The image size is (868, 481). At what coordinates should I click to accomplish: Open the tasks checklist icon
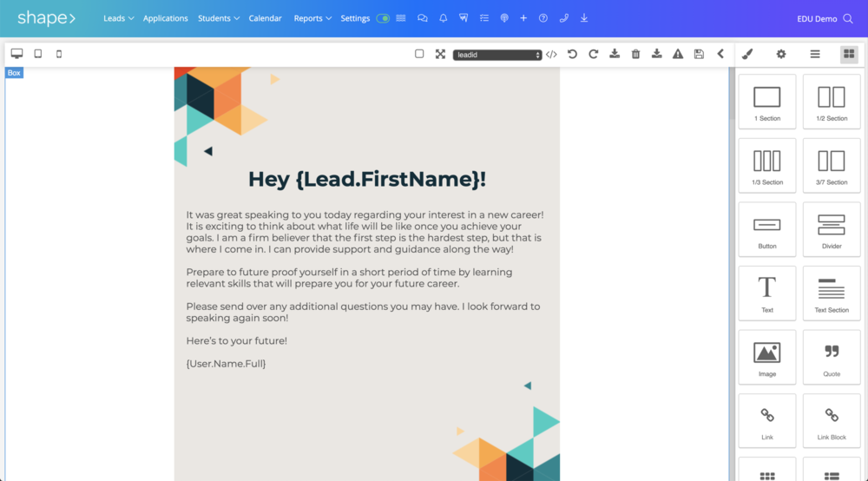click(x=483, y=18)
